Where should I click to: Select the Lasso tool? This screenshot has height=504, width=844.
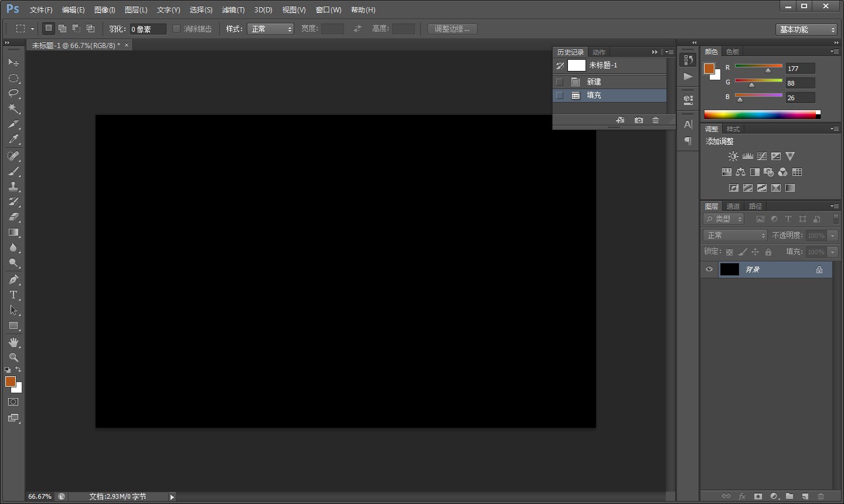tap(13, 93)
